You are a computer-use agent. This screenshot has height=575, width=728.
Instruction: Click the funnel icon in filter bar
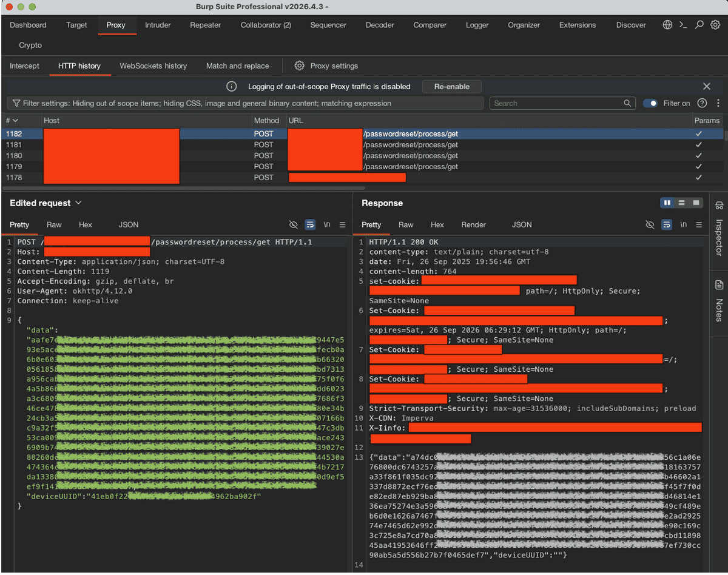tap(16, 103)
